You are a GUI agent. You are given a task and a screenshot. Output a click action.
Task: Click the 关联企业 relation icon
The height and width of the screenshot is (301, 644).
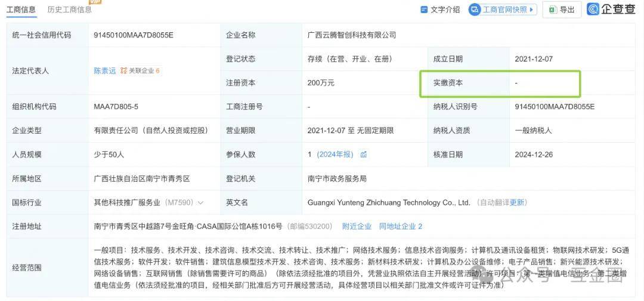point(124,70)
